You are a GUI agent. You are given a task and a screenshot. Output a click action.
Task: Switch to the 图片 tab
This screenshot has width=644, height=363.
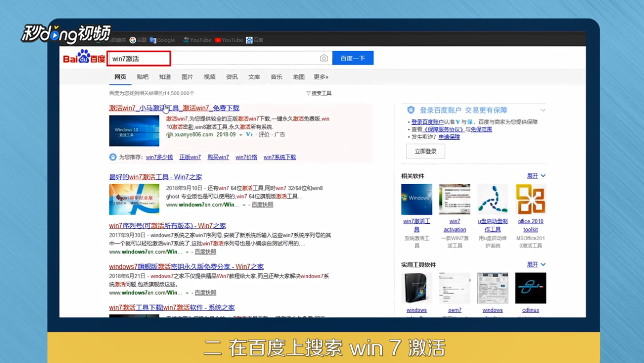[x=187, y=77]
